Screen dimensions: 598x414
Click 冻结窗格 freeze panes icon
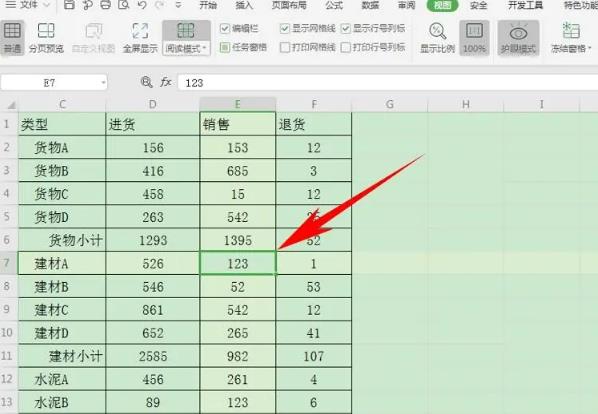[571, 31]
